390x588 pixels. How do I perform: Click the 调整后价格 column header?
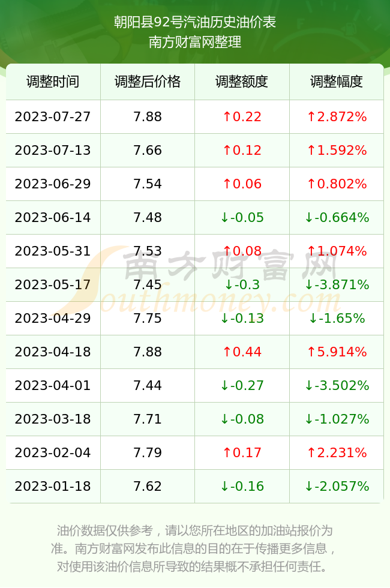tap(148, 82)
